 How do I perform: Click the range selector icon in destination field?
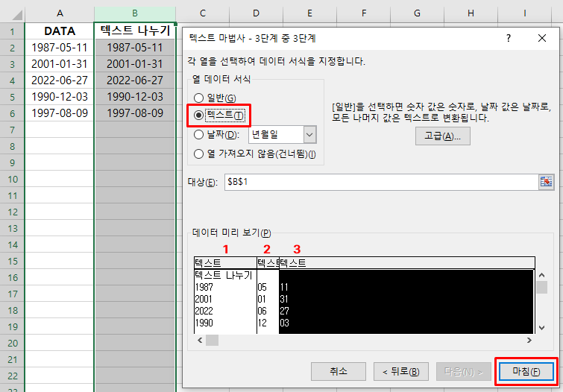coord(546,182)
